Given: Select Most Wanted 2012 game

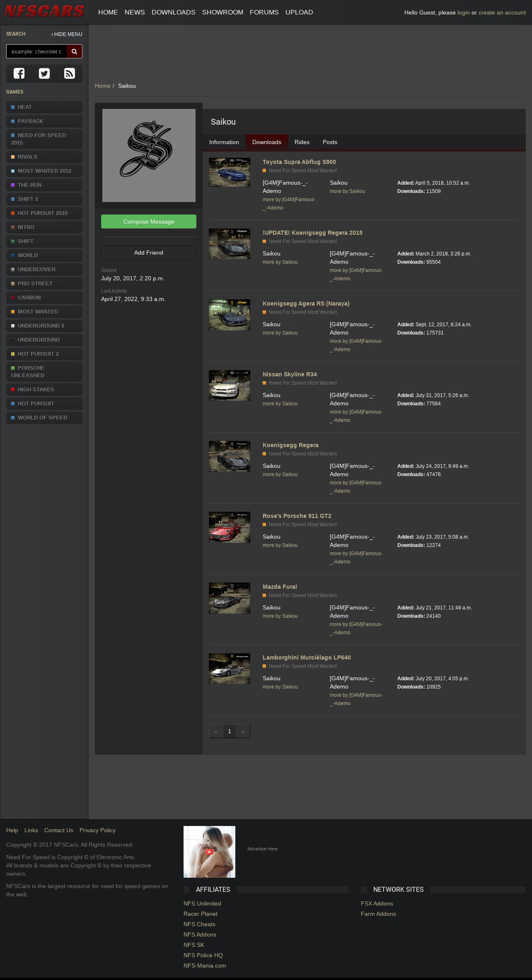Looking at the screenshot, I should tap(44, 171).
